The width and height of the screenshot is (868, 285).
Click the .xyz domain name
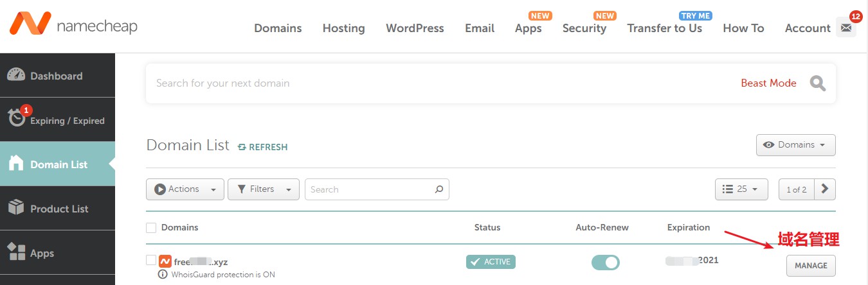[201, 262]
